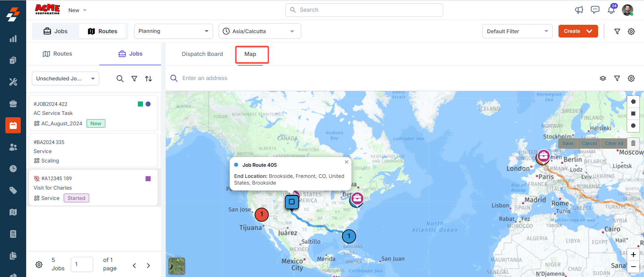Click the Create button
Image resolution: width=644 pixels, height=277 pixels.
pyautogui.click(x=578, y=31)
